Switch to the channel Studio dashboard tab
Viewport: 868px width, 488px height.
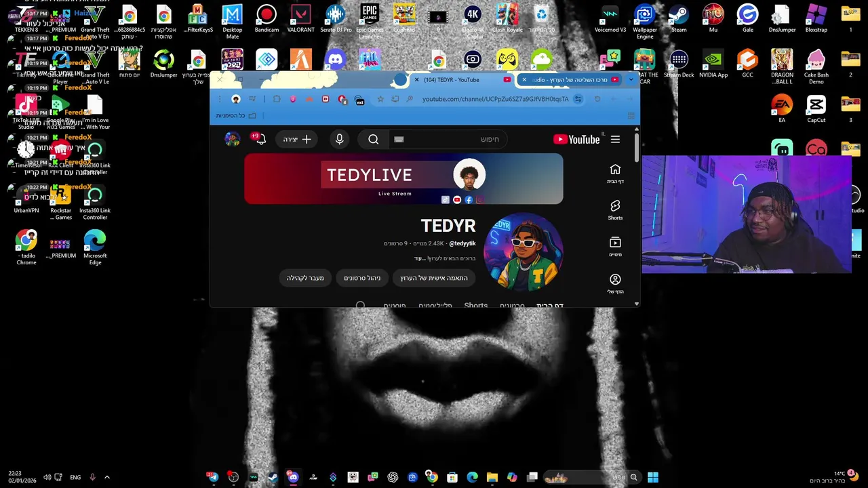pyautogui.click(x=570, y=80)
